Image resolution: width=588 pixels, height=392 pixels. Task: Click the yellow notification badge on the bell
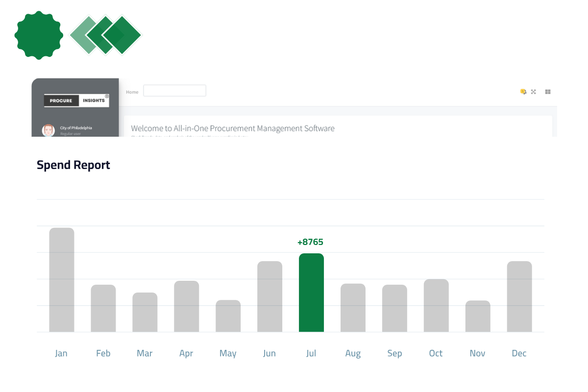click(522, 91)
